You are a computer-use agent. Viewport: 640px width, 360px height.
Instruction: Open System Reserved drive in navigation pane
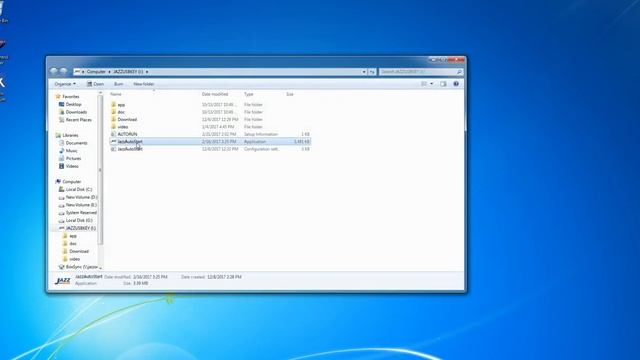(81, 213)
